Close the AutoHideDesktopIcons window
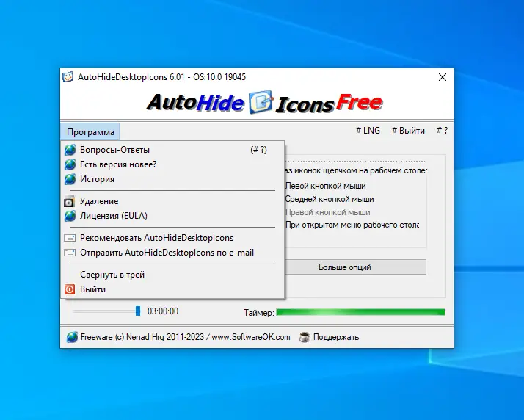The image size is (524, 420). 442,77
